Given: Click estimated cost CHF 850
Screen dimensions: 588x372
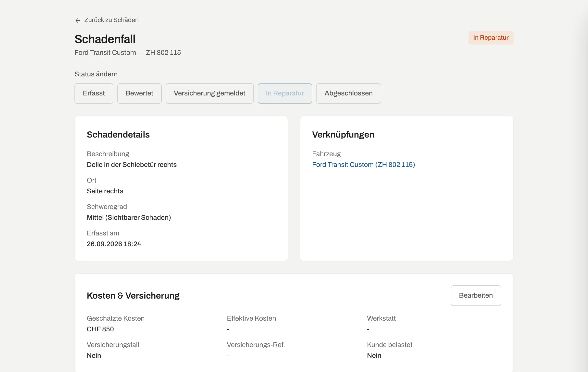Looking at the screenshot, I should coord(100,329).
